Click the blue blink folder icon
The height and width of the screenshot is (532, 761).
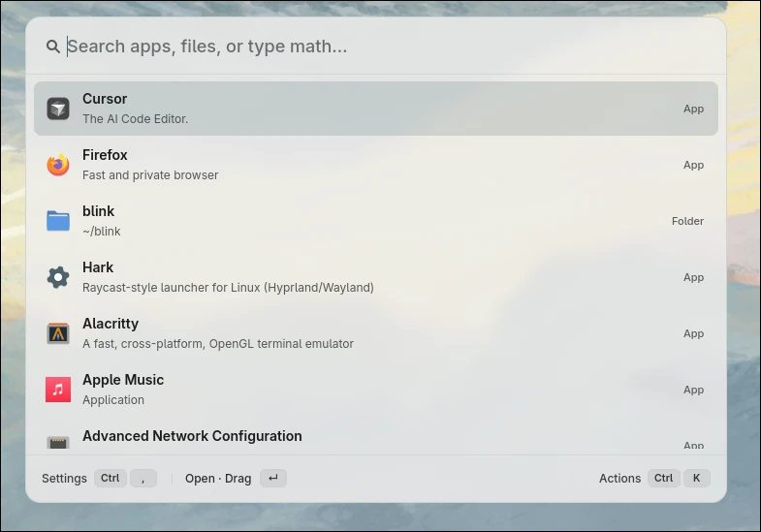click(x=58, y=221)
